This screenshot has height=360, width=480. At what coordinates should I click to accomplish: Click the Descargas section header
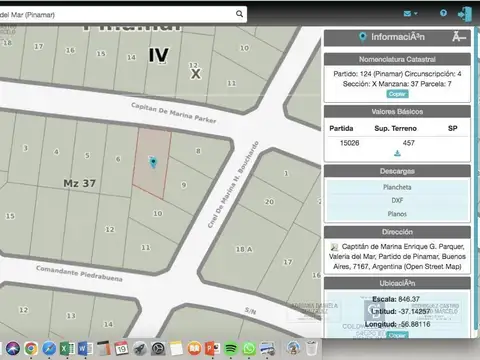[x=397, y=171]
